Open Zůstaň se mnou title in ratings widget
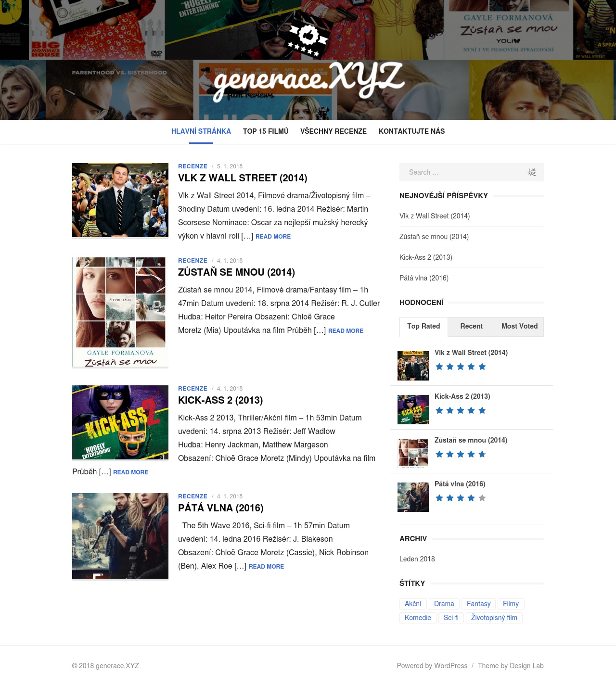The width and height of the screenshot is (616, 686). click(471, 440)
